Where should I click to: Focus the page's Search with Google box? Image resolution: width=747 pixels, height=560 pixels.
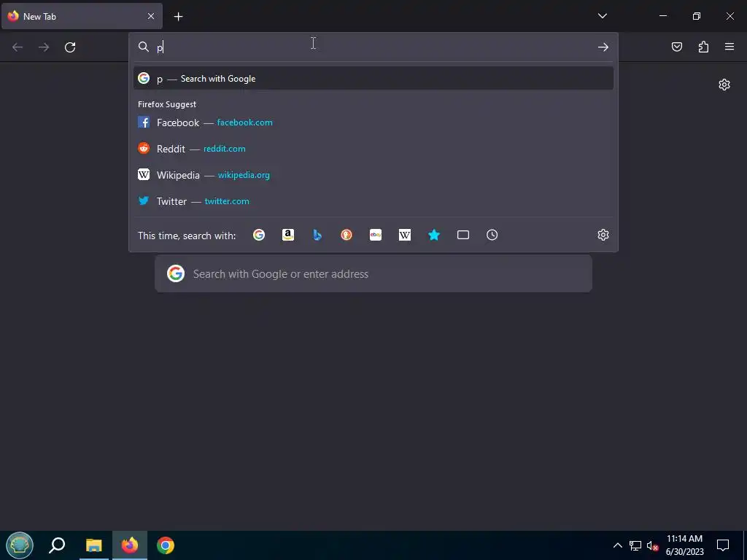[x=373, y=274]
